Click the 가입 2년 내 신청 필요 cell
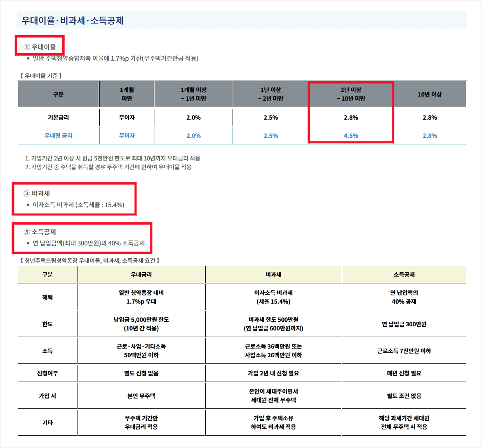This screenshot has width=482, height=448. point(273,373)
